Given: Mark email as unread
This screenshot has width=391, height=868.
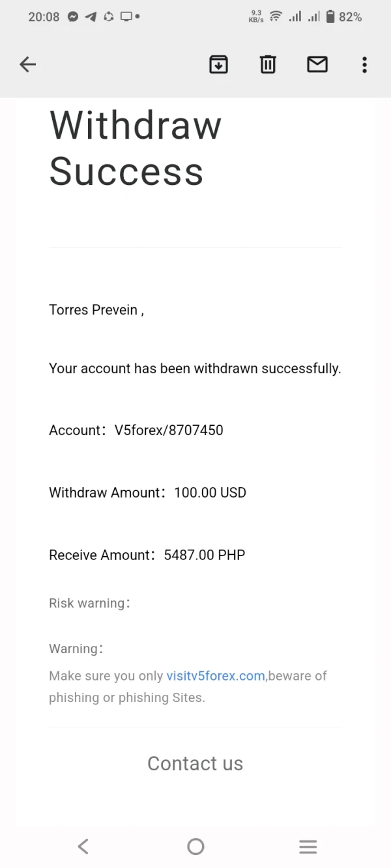Looking at the screenshot, I should tap(317, 64).
